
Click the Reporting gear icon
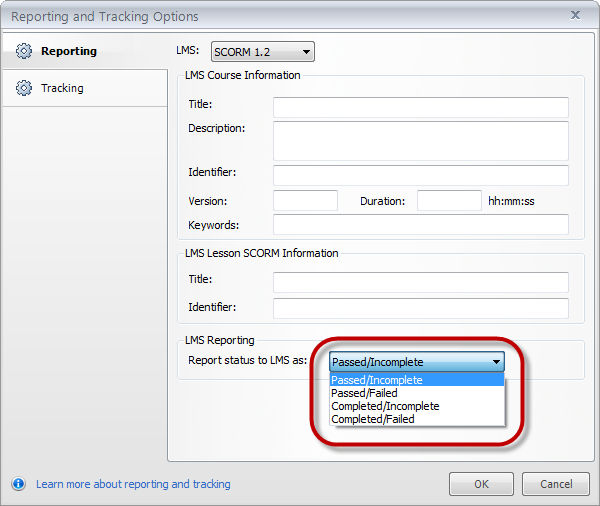pyautogui.click(x=24, y=51)
